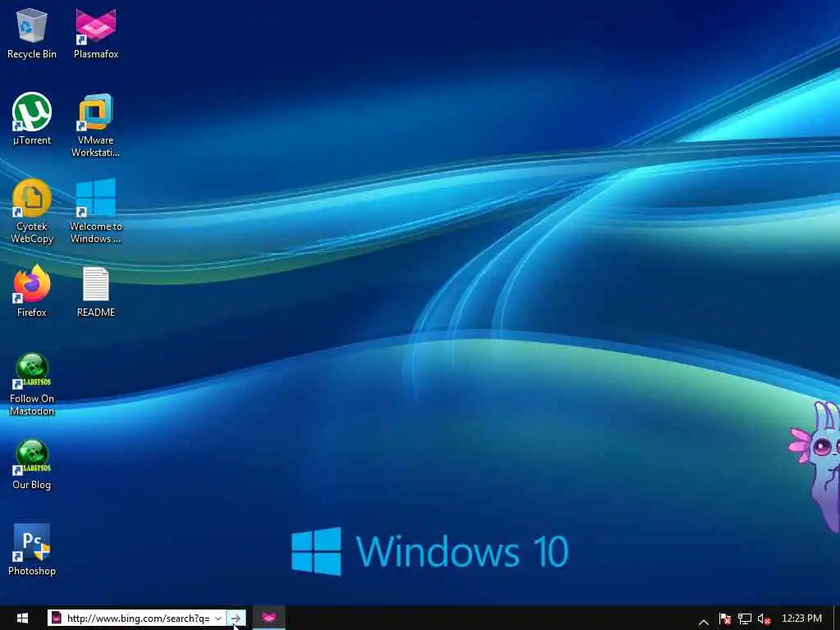Open the network status tray icon

745,619
